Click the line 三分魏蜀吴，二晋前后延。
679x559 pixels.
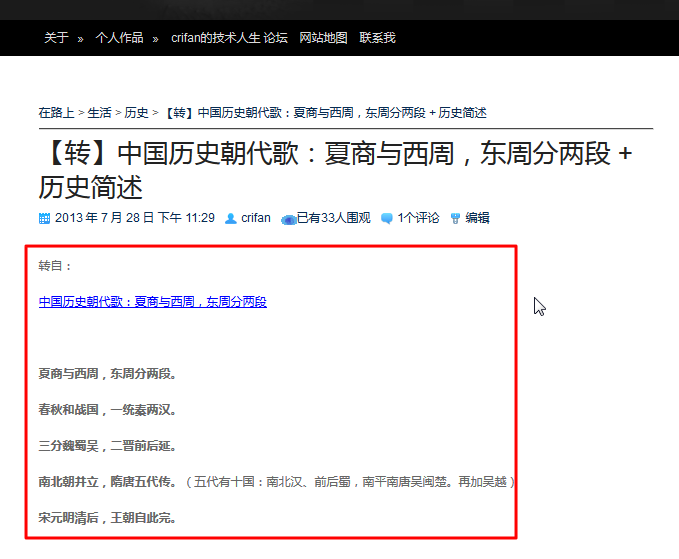coord(107,446)
